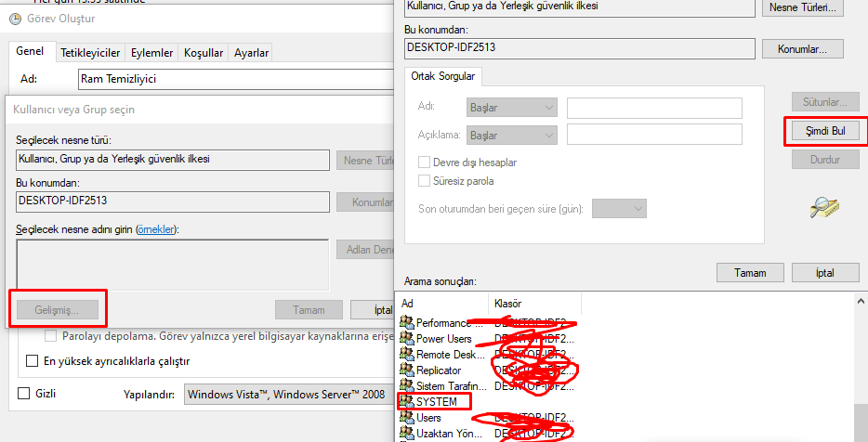The height and width of the screenshot is (442, 868).
Task: Click the Sütunlar... button
Action: pyautogui.click(x=825, y=102)
